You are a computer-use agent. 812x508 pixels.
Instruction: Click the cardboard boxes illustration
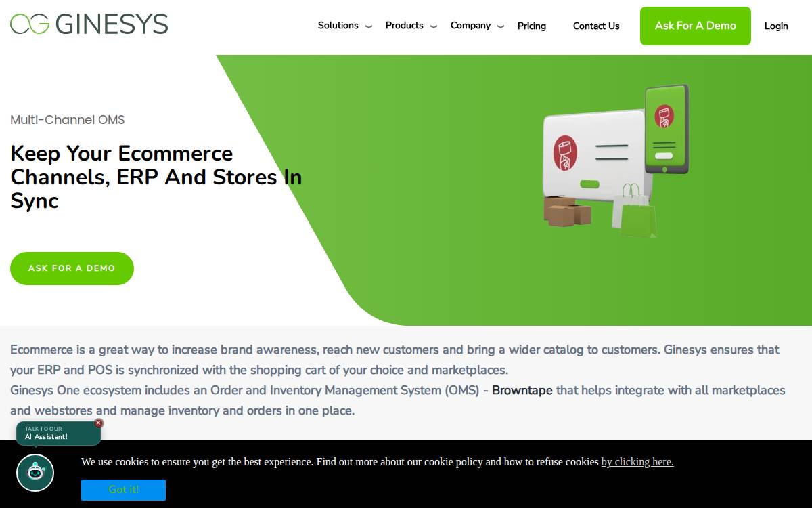[567, 211]
